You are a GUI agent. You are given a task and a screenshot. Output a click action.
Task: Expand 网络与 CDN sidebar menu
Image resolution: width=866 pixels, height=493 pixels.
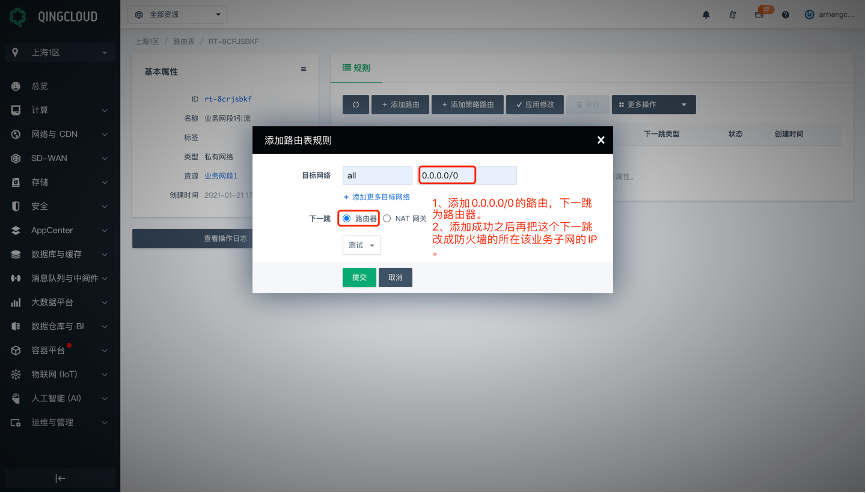coord(60,134)
